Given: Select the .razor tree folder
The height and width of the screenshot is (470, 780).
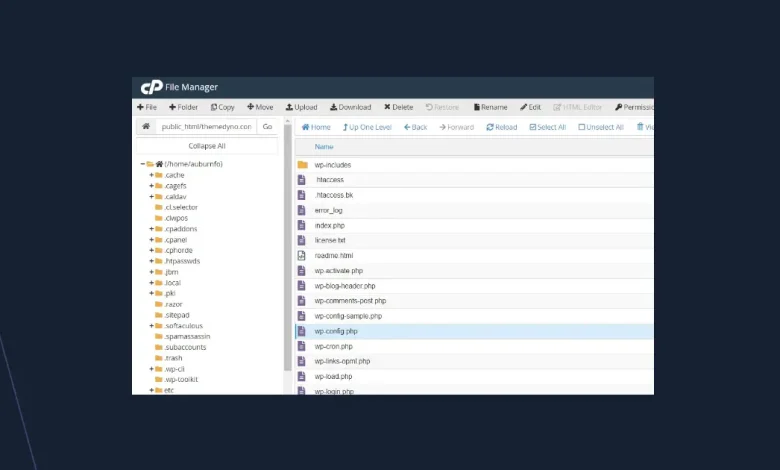Looking at the screenshot, I should pyautogui.click(x=169, y=304).
